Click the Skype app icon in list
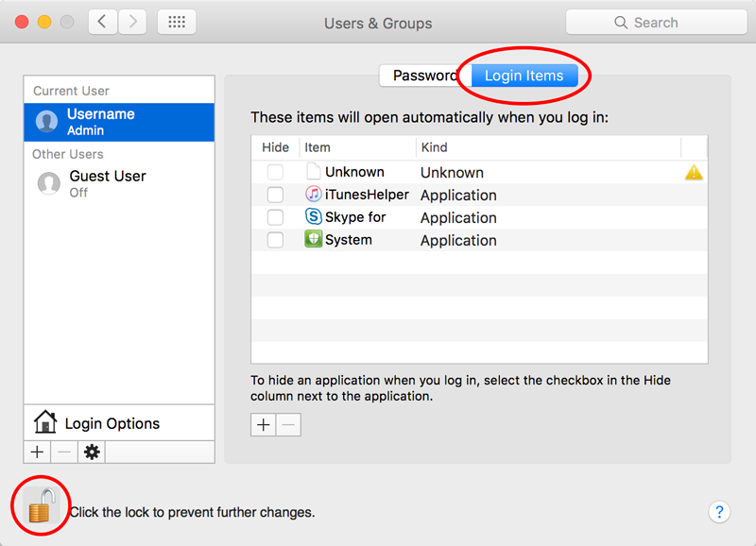This screenshot has height=546, width=756. [x=314, y=217]
